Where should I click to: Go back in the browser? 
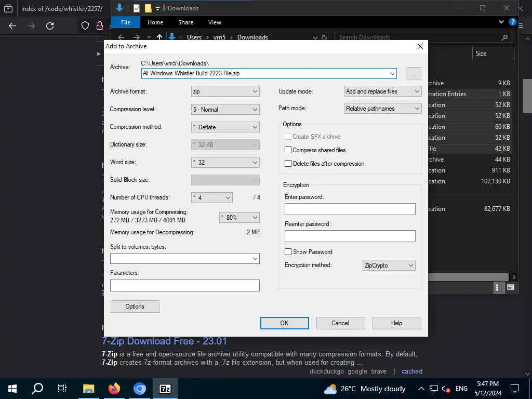pyautogui.click(x=12, y=26)
